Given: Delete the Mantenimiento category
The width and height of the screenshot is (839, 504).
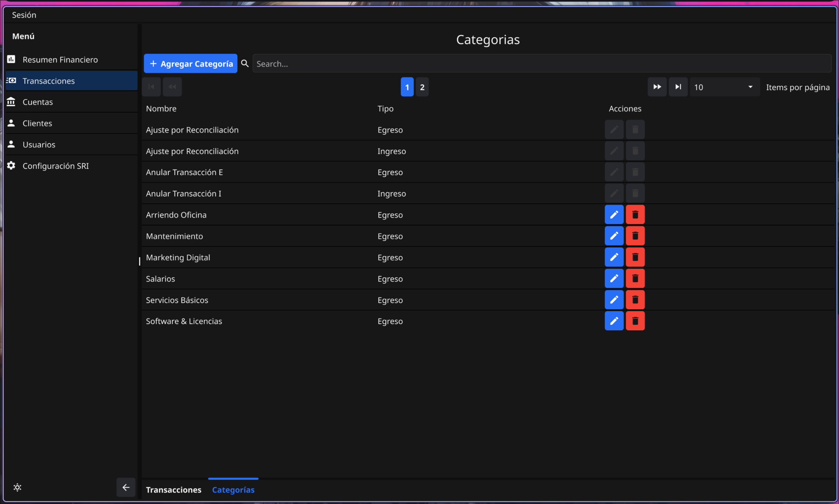Looking at the screenshot, I should [635, 236].
